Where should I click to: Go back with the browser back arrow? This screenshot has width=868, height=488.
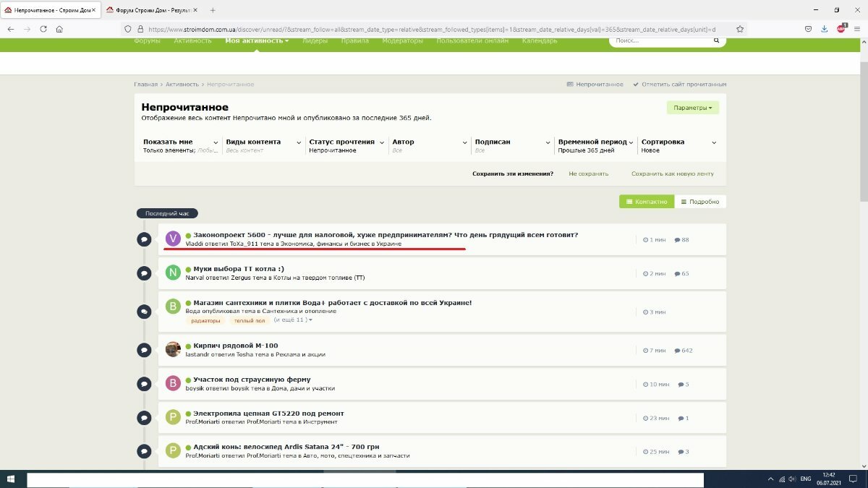[11, 29]
